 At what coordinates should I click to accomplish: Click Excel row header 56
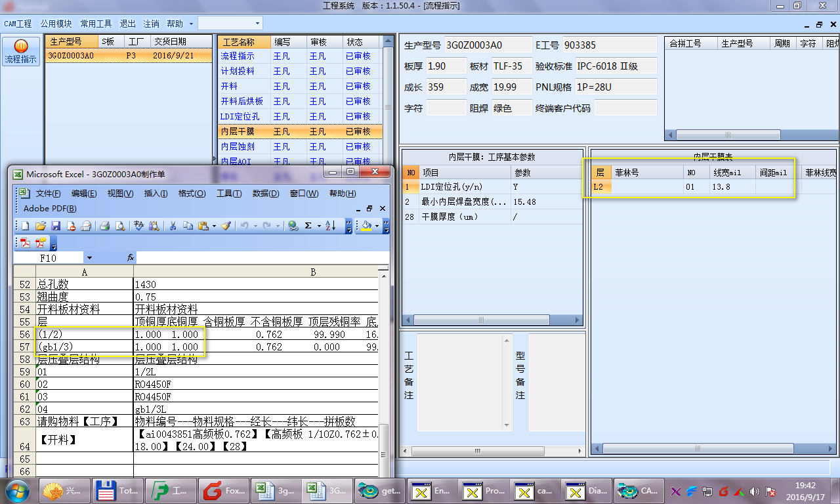25,334
